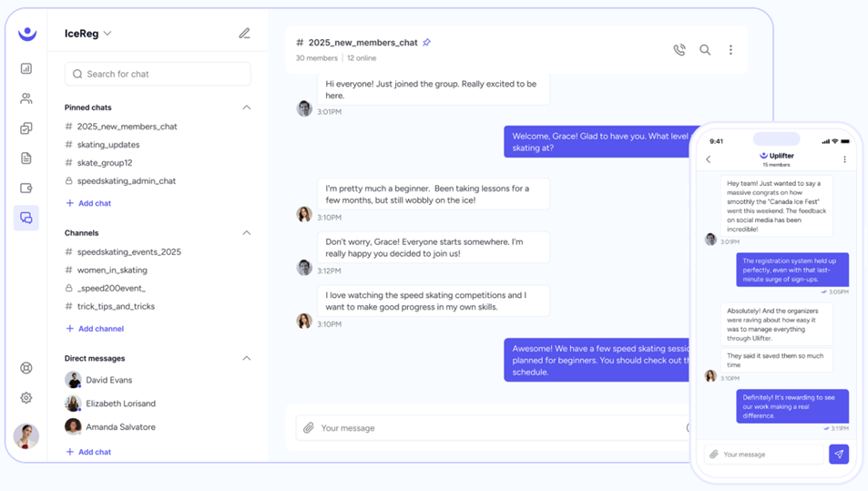The image size is (868, 491).
Task: Open the wallet icon in the sidebar
Action: tap(26, 189)
